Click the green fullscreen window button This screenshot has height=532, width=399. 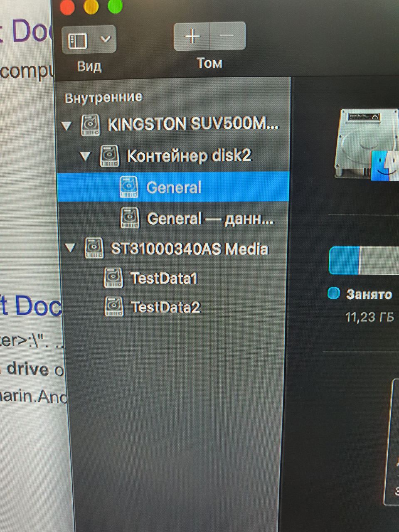click(x=115, y=6)
